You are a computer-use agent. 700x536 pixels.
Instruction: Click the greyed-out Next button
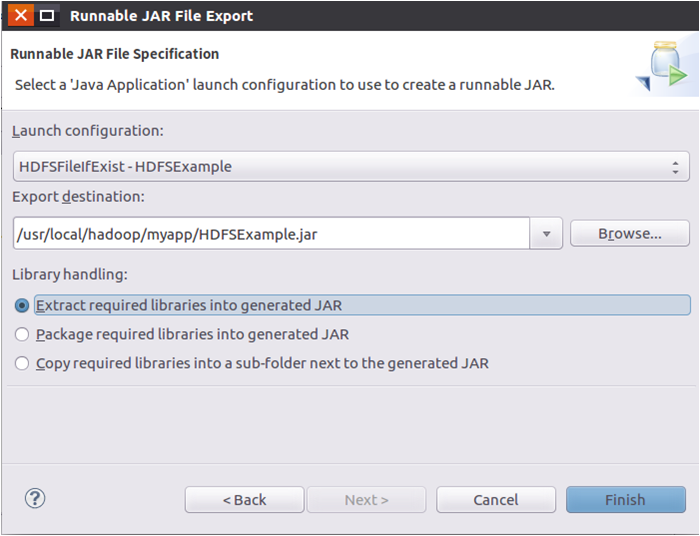tap(366, 500)
